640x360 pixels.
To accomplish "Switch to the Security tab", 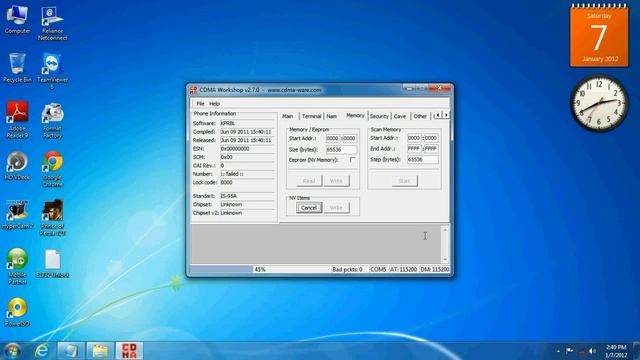I will (x=379, y=116).
